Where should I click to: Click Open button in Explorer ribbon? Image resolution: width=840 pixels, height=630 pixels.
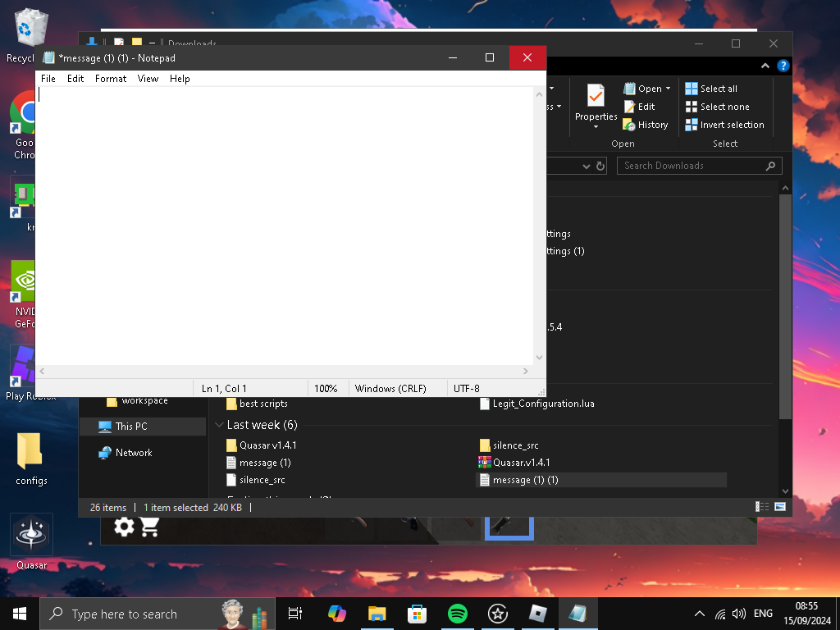[x=642, y=89]
